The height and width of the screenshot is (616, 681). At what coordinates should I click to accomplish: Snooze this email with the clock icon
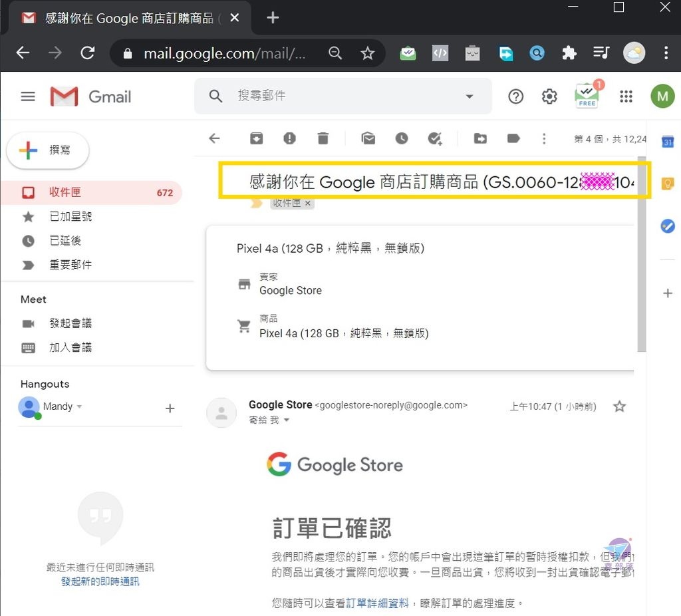402,138
